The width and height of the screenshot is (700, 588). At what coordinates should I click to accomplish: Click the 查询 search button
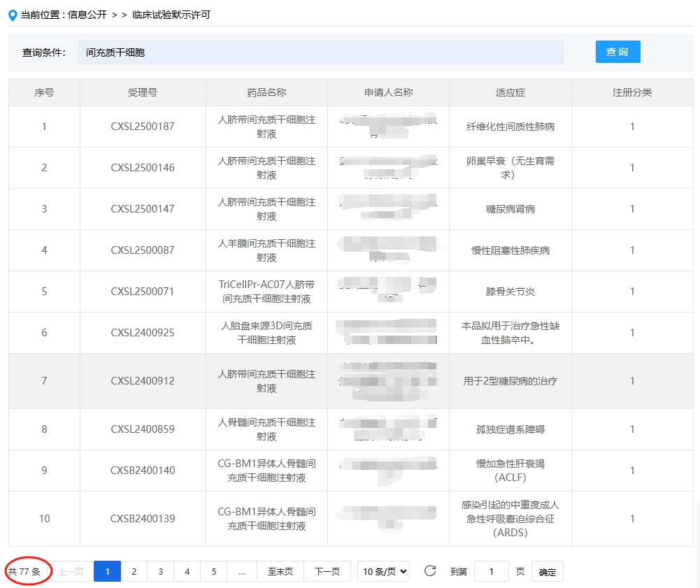tap(617, 52)
